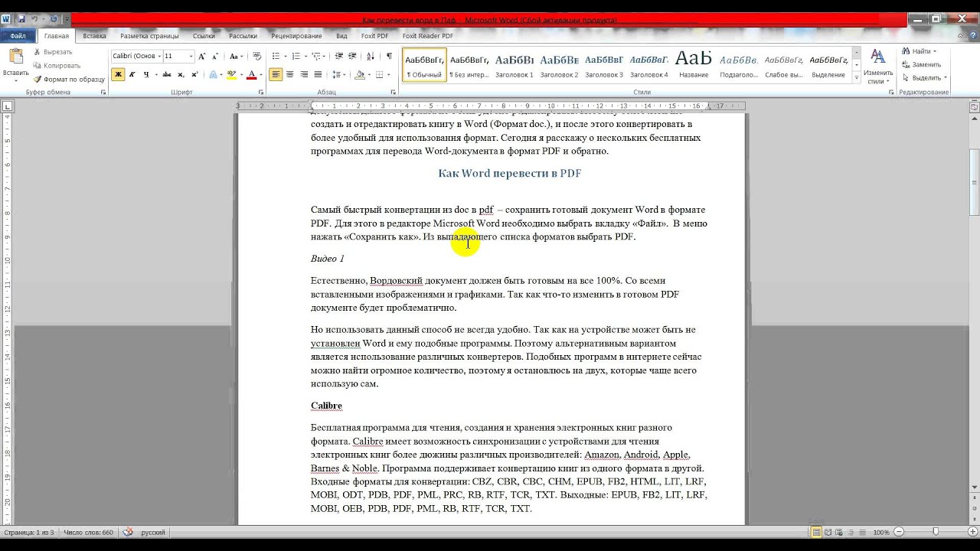Apply red font color button
Screen dimensions: 980x551
[x=251, y=75]
